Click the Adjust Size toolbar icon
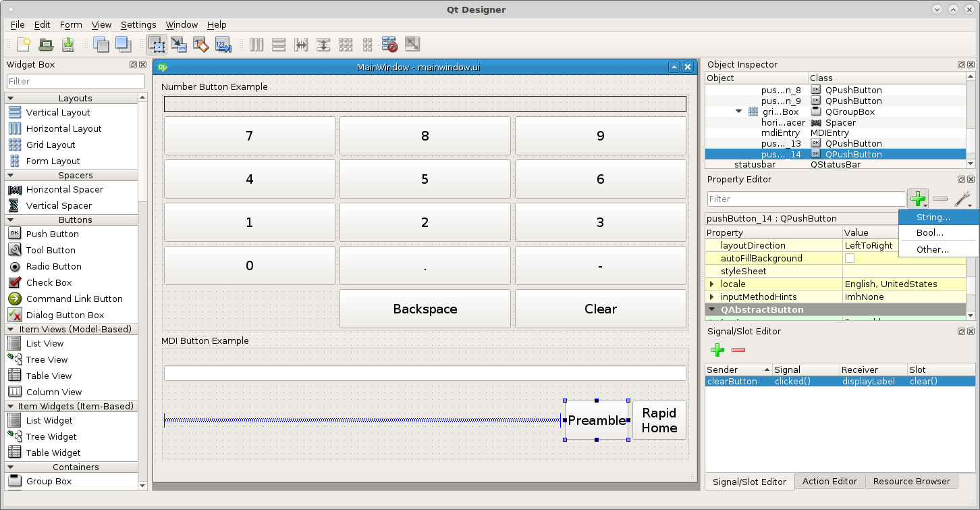 point(412,45)
